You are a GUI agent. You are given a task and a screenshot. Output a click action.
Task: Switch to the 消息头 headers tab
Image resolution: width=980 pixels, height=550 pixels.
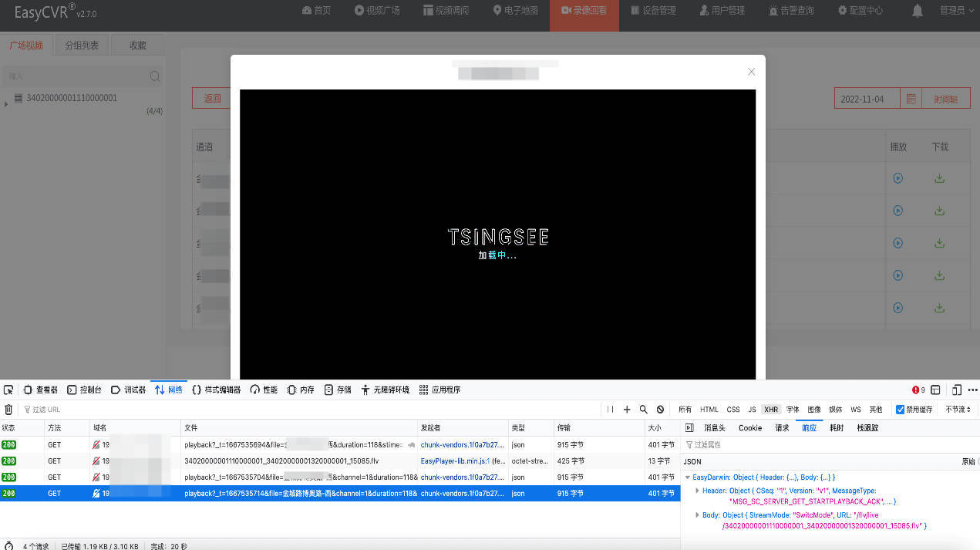pos(714,427)
